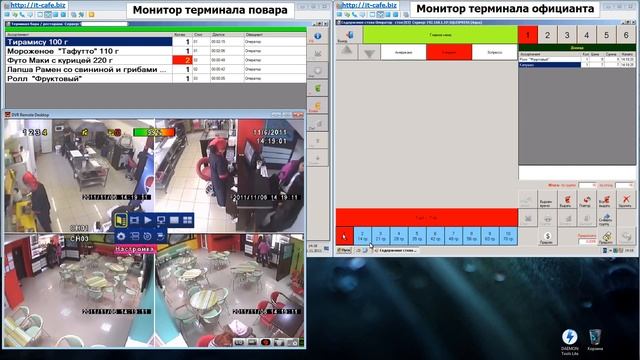
Task: Click the green Главное меню bar
Action: click(440, 35)
